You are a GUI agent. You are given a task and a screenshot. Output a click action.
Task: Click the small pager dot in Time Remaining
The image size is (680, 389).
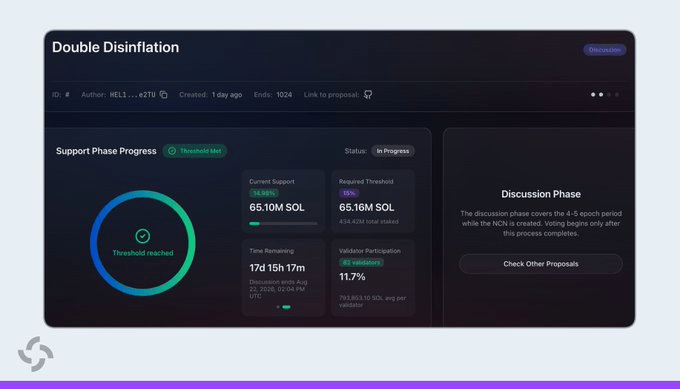pyautogui.click(x=278, y=307)
